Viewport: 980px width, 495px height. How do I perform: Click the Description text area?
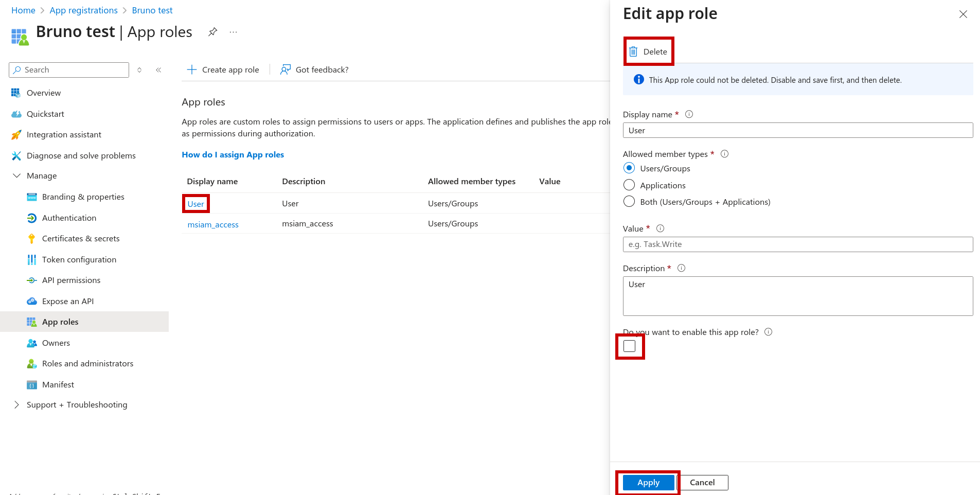pos(798,296)
